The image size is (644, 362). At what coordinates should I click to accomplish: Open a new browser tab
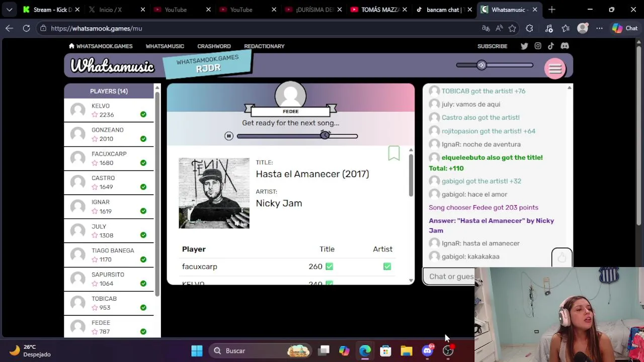click(552, 10)
